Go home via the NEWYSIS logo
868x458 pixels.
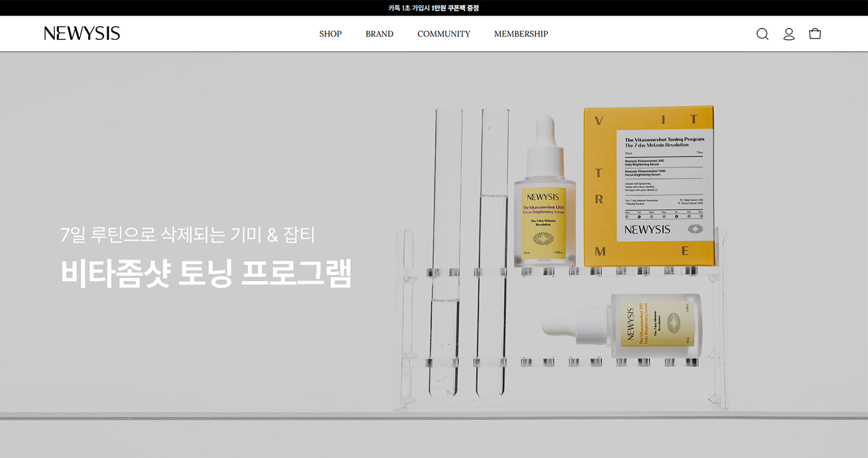[82, 34]
